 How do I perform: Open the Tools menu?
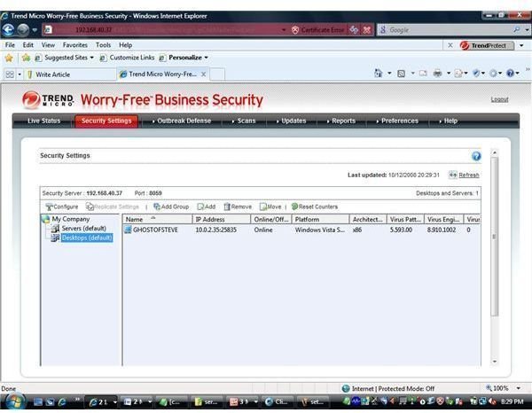click(x=103, y=45)
